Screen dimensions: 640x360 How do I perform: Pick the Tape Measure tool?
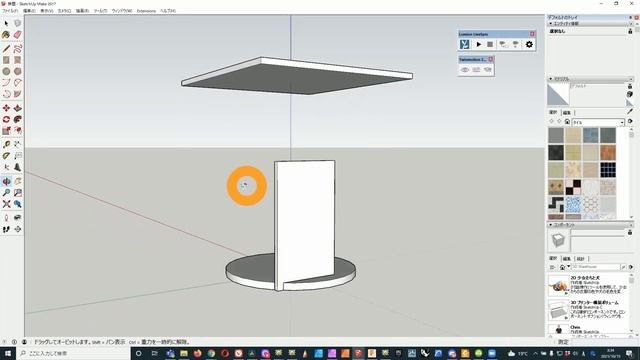click(6, 144)
